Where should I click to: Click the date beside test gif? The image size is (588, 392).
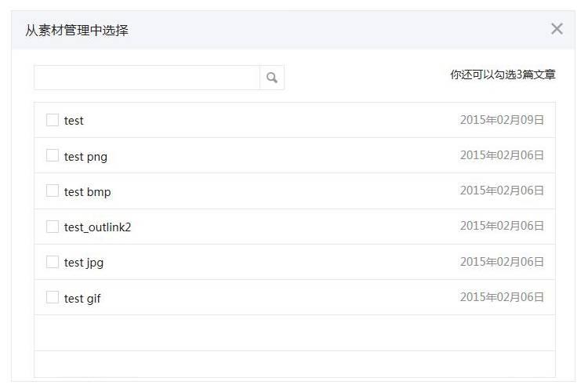click(502, 297)
